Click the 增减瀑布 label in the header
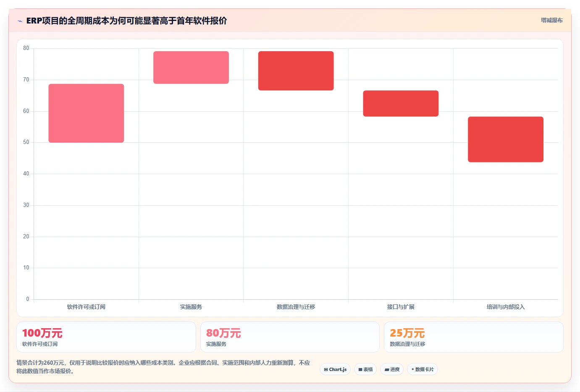 click(x=551, y=20)
